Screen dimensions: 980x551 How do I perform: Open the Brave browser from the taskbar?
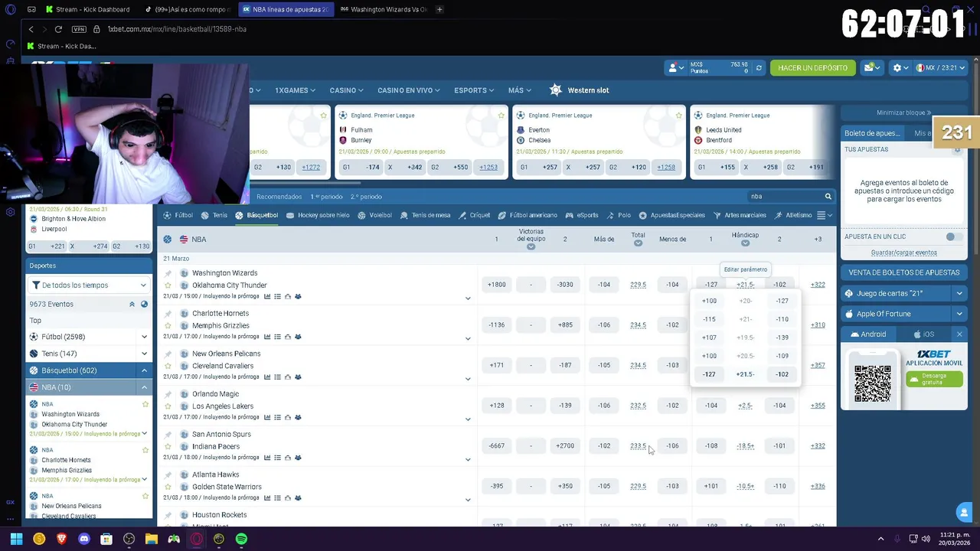(x=61, y=539)
